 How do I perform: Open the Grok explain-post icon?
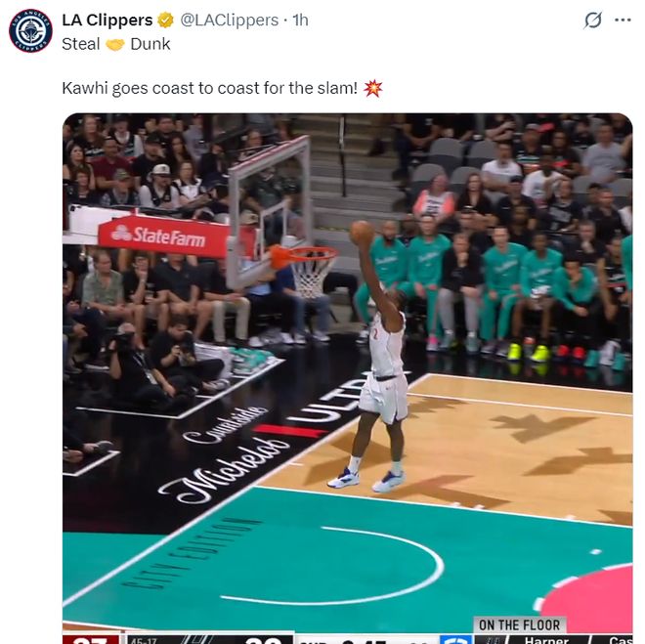(593, 21)
